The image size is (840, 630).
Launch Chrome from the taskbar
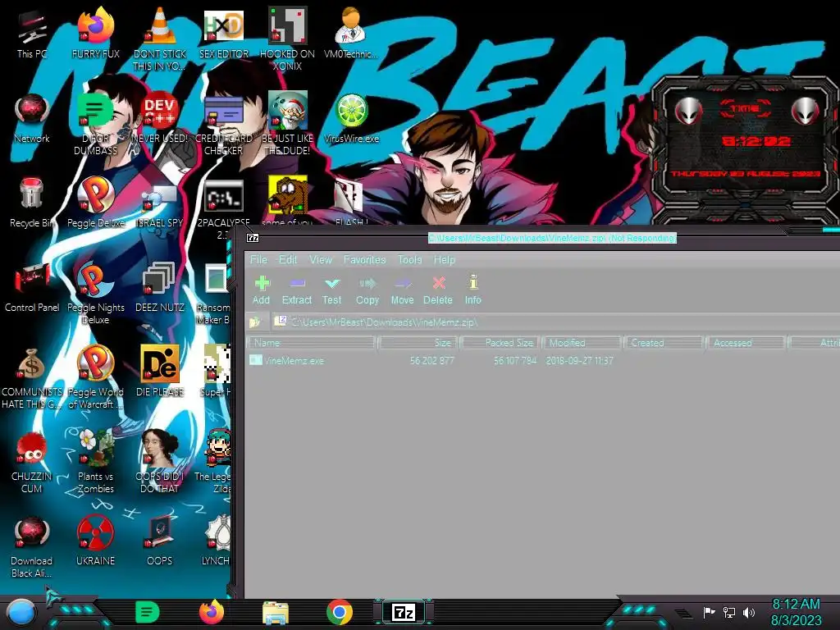(340, 612)
